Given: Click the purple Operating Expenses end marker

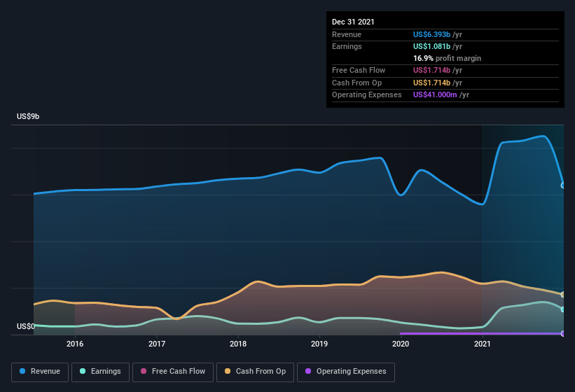Looking at the screenshot, I should [x=563, y=333].
